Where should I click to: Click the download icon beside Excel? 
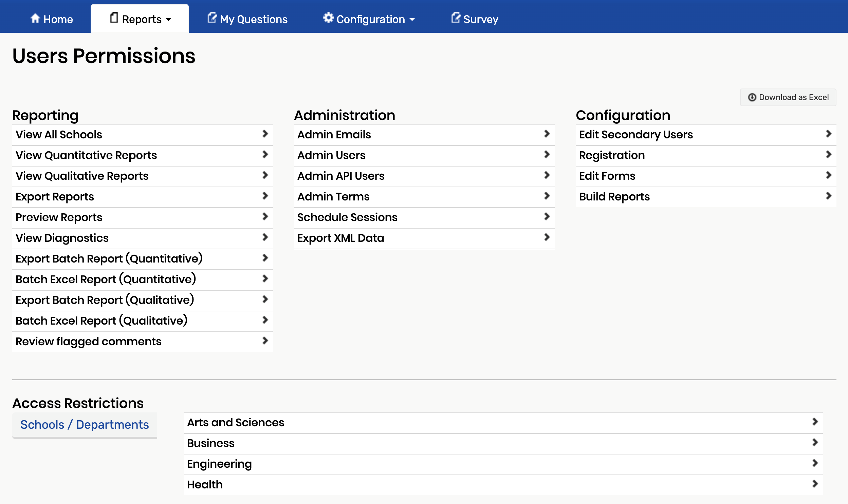pos(752,97)
